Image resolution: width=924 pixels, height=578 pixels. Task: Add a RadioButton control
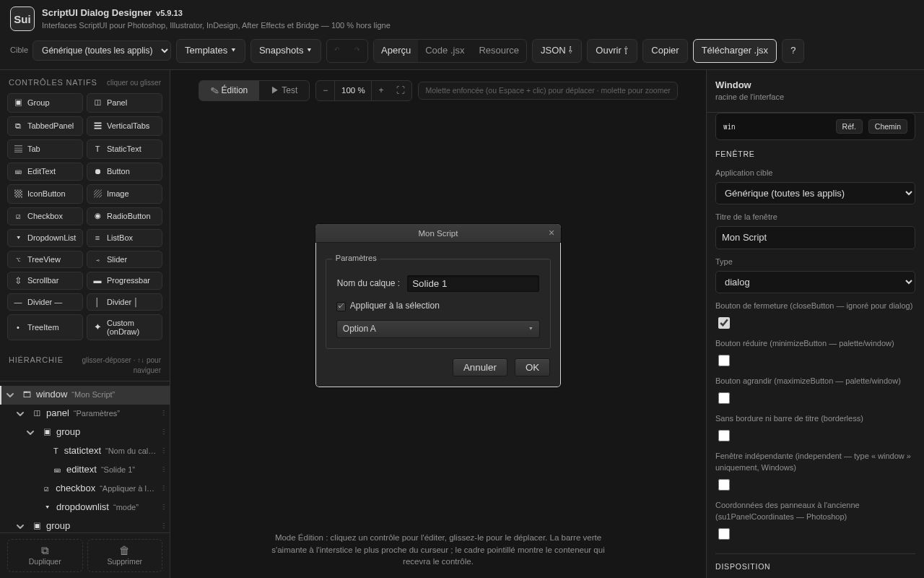point(124,216)
